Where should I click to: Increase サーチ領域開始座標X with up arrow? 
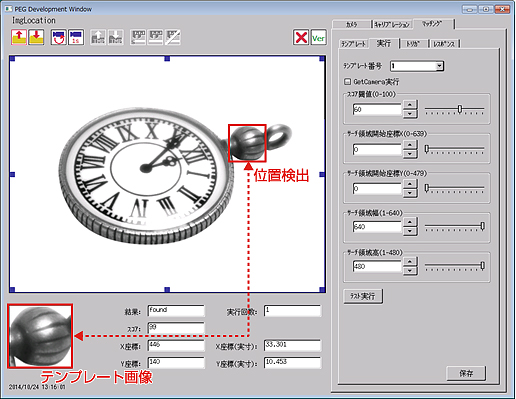(410, 145)
